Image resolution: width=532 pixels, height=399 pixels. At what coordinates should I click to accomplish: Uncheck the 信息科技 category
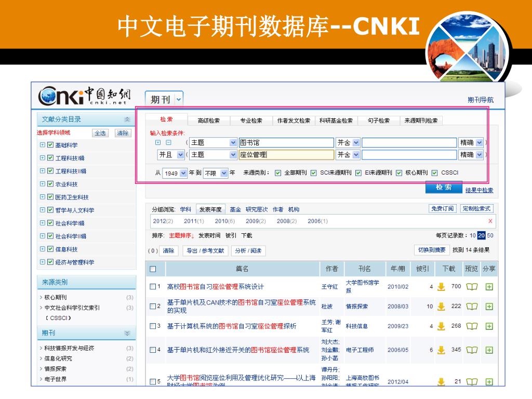coord(50,249)
